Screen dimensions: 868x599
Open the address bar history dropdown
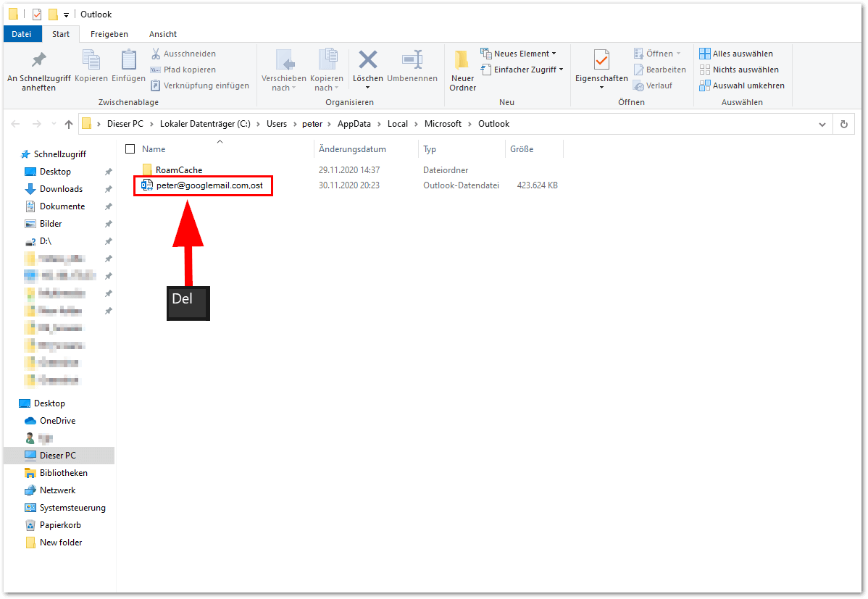(x=822, y=124)
